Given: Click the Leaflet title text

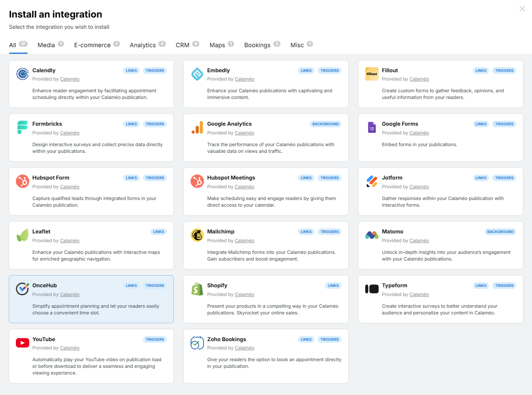Looking at the screenshot, I should pos(41,232).
